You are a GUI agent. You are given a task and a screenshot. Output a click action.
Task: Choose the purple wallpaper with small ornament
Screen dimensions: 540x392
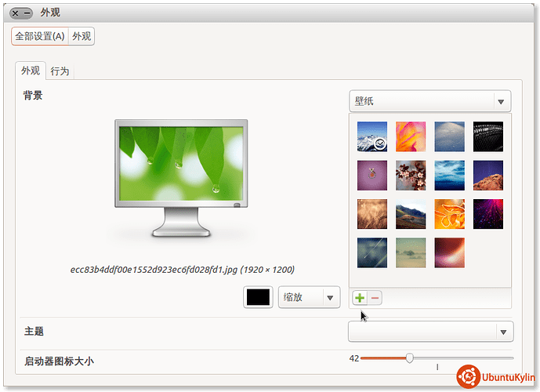pos(372,176)
